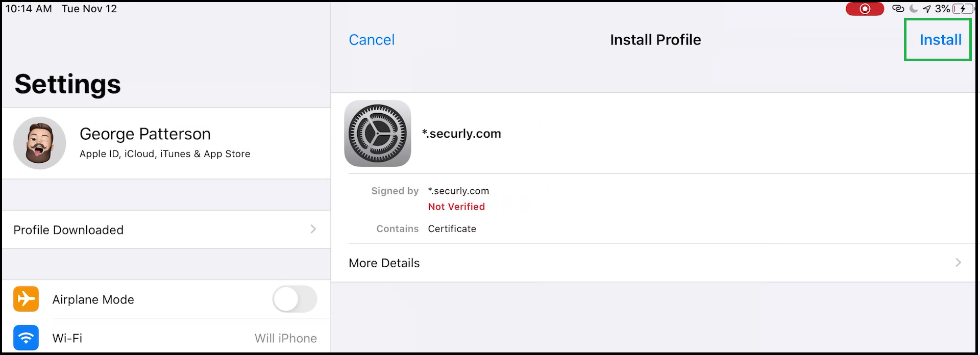Open George Patterson Apple ID account
The height and width of the screenshot is (355, 980).
[166, 143]
